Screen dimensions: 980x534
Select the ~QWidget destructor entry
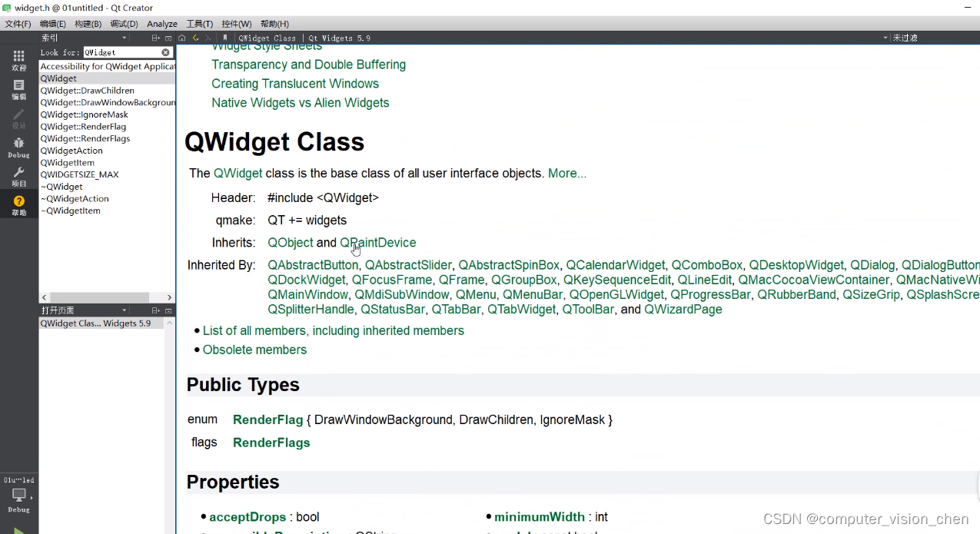(108, 187)
